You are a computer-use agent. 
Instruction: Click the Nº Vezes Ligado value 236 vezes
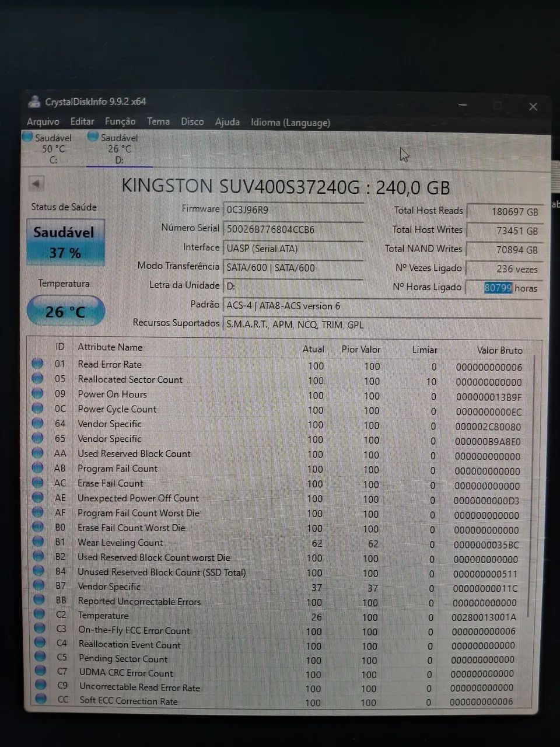(505, 269)
